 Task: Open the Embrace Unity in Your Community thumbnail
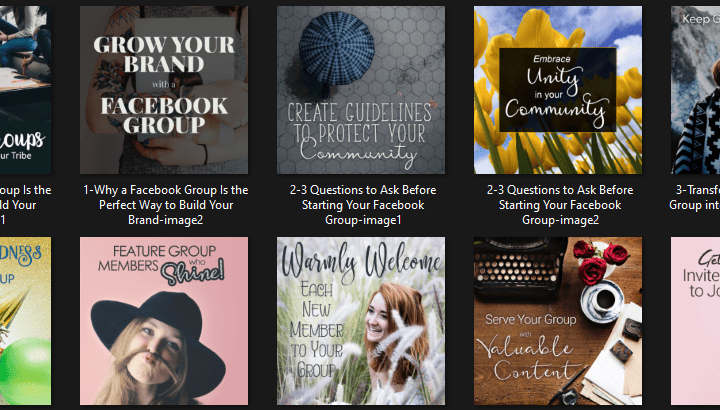tap(558, 90)
